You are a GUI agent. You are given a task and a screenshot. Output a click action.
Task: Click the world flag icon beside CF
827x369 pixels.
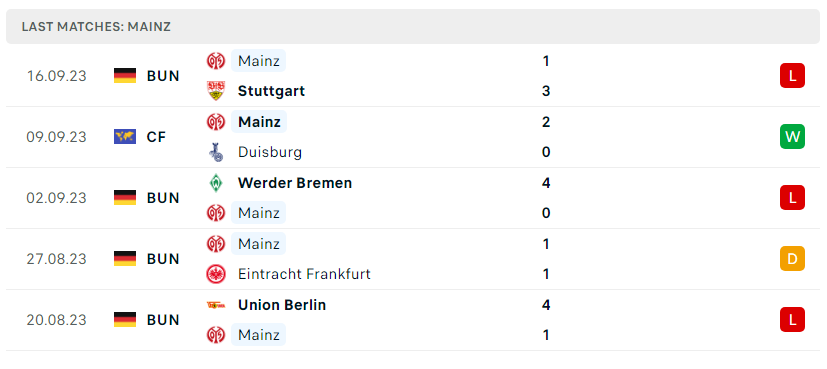click(x=125, y=137)
